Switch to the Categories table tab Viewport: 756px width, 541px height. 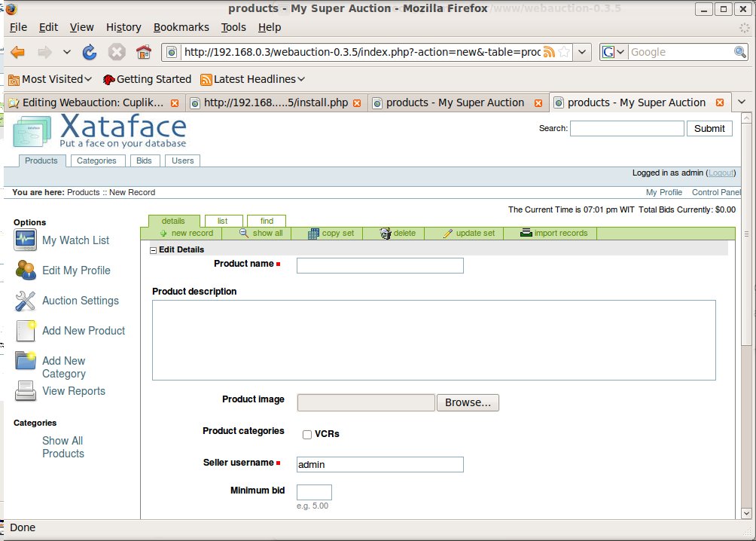[96, 160]
